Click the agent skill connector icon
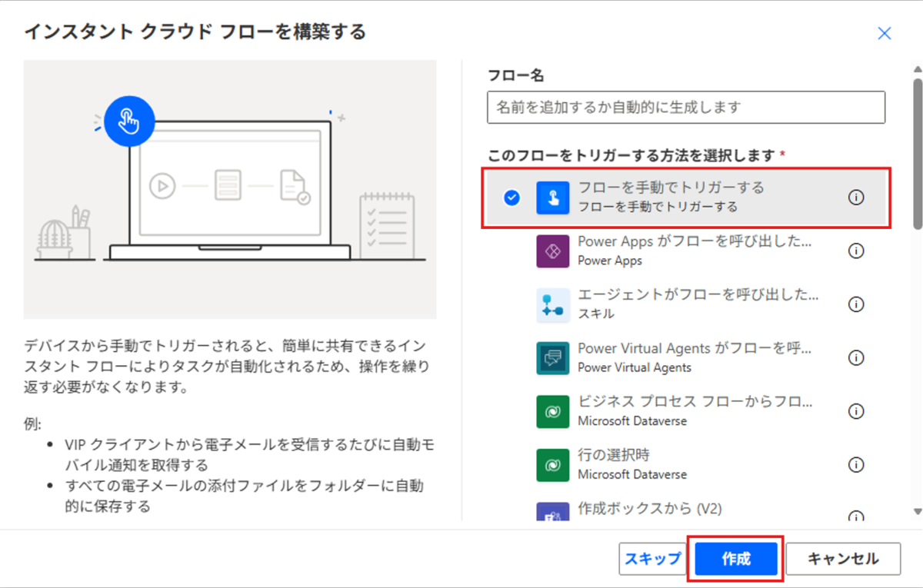This screenshot has height=588, width=923. tap(552, 304)
